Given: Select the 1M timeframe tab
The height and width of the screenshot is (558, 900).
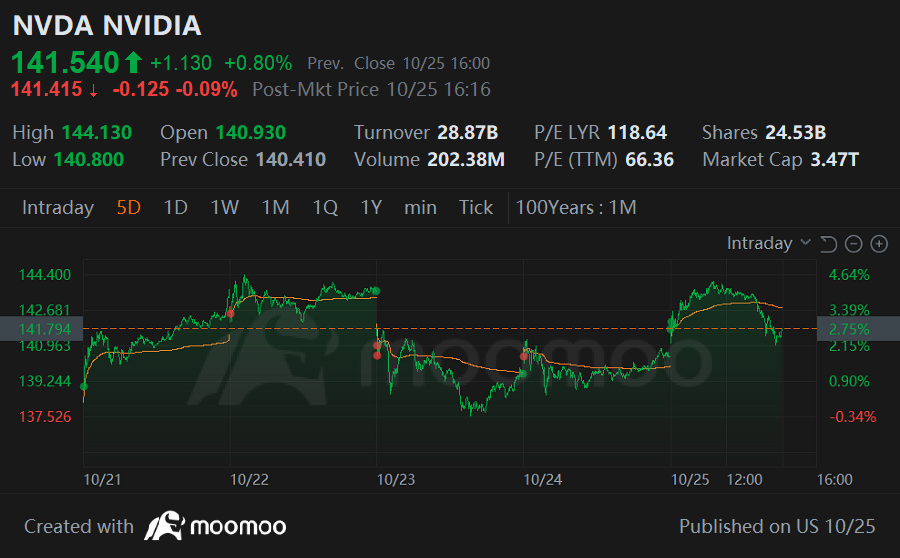Looking at the screenshot, I should [x=276, y=207].
